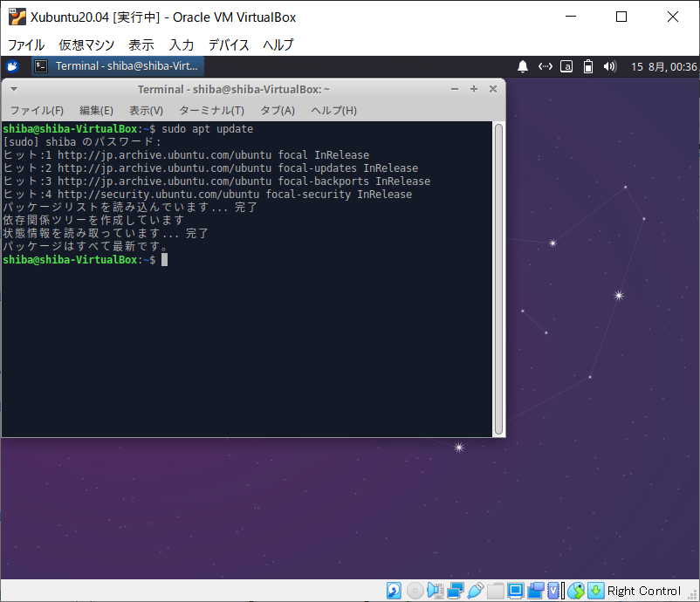The image size is (700, 602).
Task: Click the mouse integration status icon
Action: point(576,591)
